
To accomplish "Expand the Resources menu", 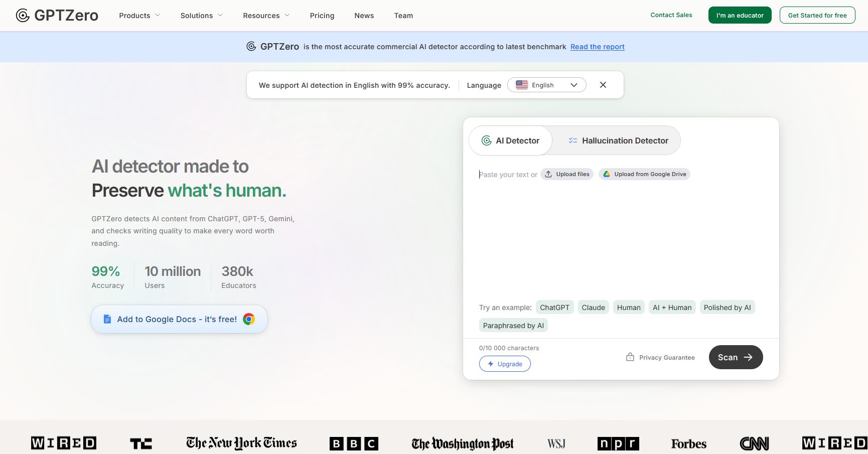I will (x=266, y=16).
